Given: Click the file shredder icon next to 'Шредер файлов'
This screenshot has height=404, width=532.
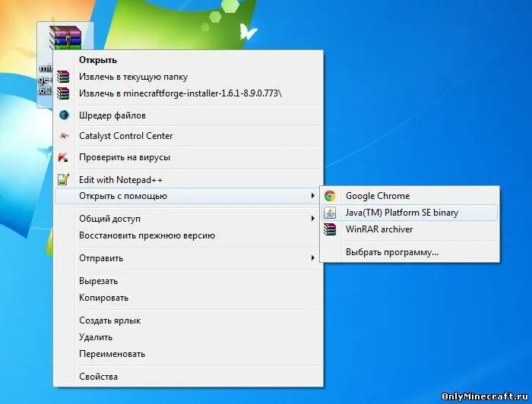Looking at the screenshot, I should point(64,115).
